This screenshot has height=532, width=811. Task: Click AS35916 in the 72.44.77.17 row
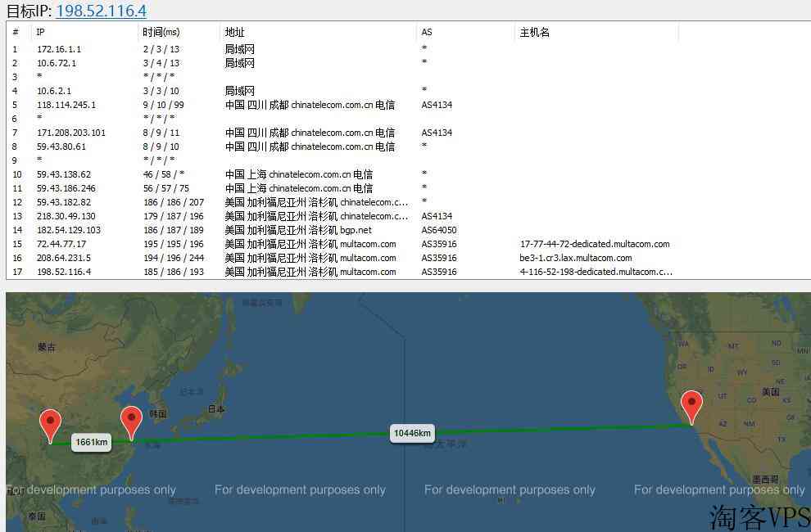438,245
